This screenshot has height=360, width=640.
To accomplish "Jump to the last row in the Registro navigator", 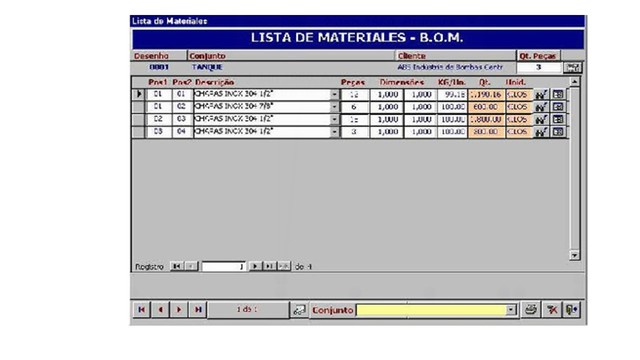I will coord(269,266).
